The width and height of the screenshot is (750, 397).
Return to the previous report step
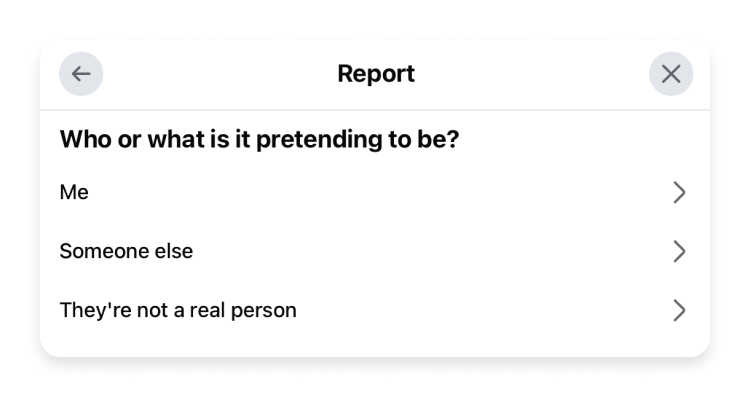(81, 74)
